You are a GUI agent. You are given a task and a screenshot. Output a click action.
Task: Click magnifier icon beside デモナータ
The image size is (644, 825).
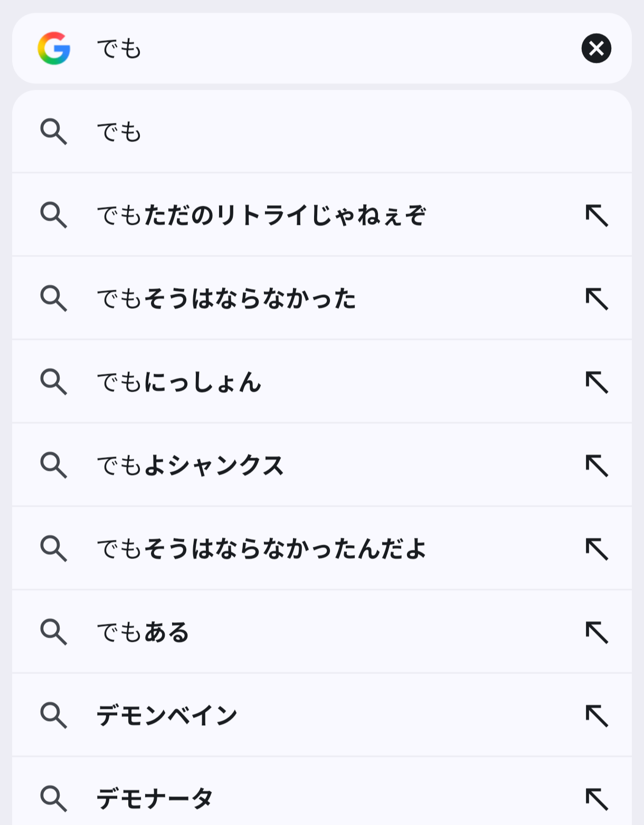(54, 798)
